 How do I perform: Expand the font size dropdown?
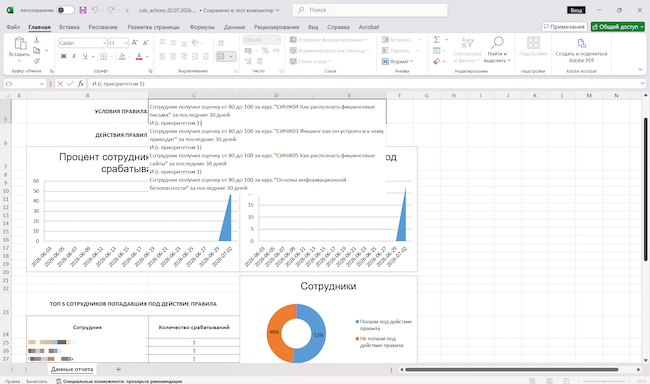[x=126, y=43]
